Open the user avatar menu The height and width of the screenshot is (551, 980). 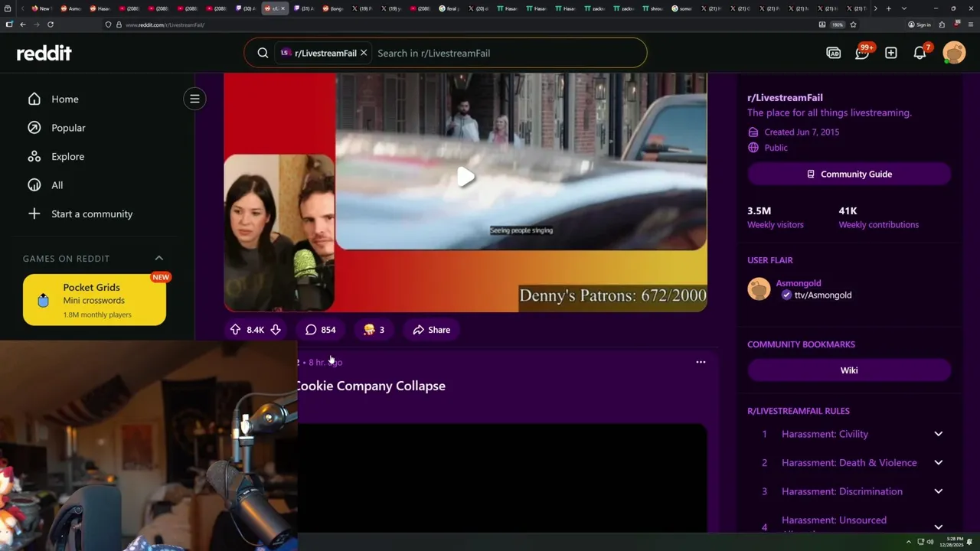coord(954,53)
